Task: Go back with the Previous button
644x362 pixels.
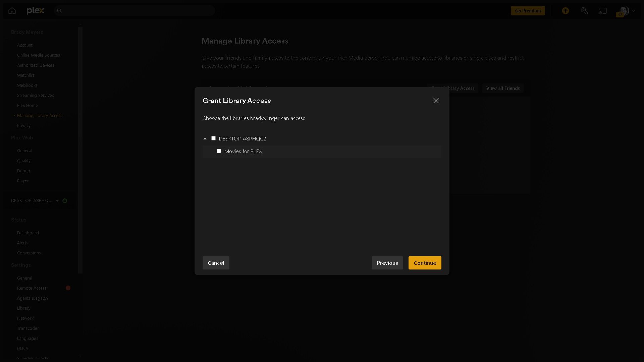Action: tap(387, 263)
